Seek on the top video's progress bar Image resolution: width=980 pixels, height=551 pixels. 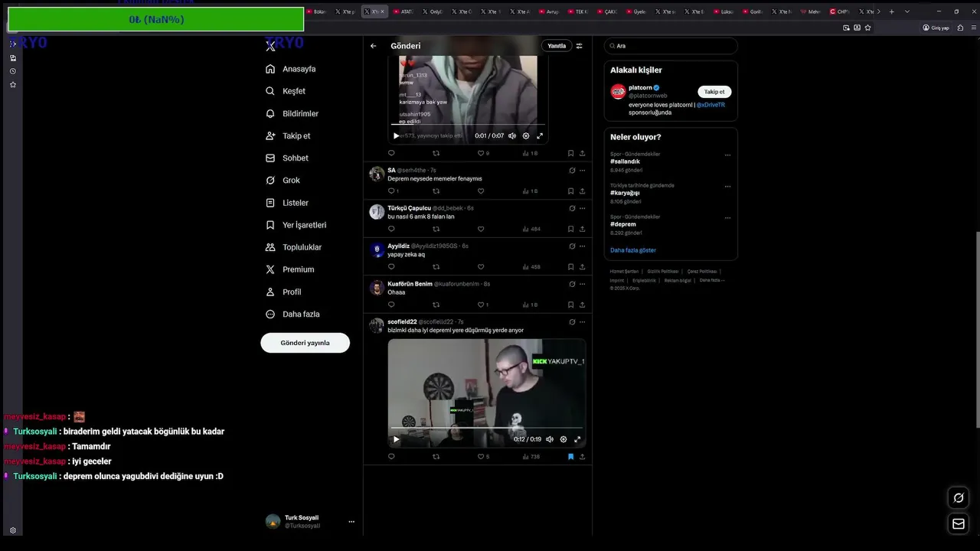coord(468,124)
